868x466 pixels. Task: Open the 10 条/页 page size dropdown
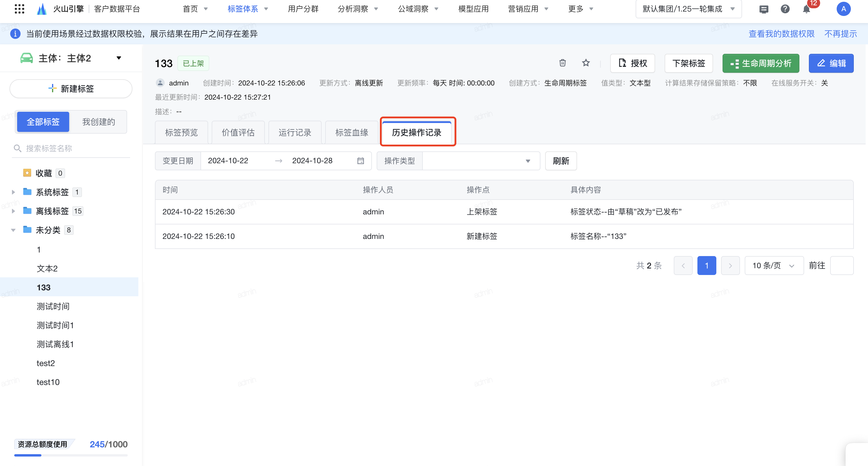tap(774, 266)
